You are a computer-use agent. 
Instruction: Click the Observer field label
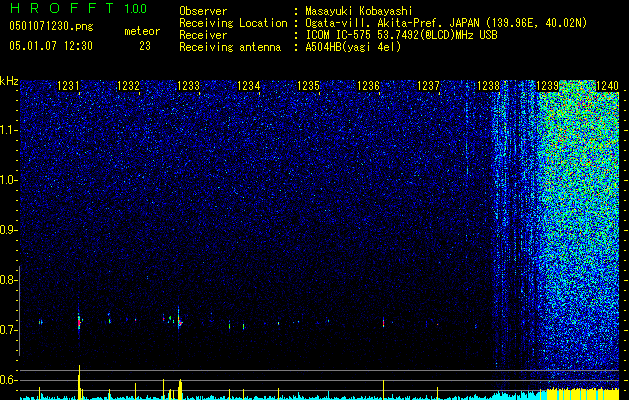tap(203, 12)
